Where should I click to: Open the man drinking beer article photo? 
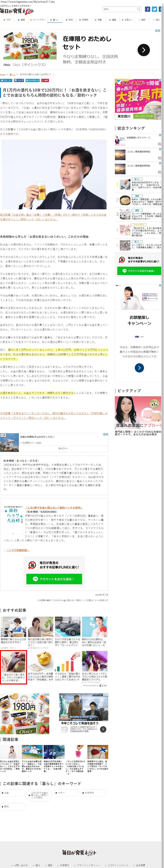(54, 174)
